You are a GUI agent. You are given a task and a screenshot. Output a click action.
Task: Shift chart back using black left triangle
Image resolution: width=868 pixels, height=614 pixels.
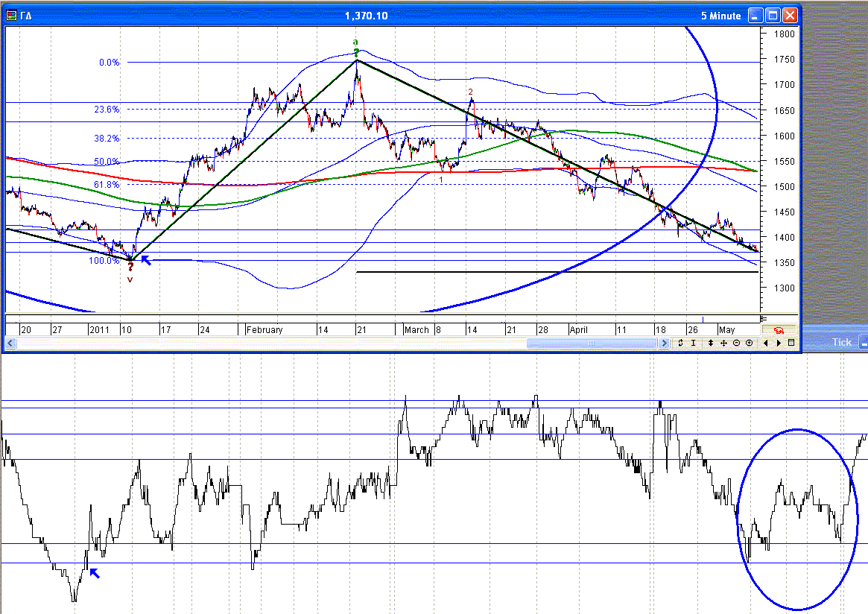tap(766, 343)
